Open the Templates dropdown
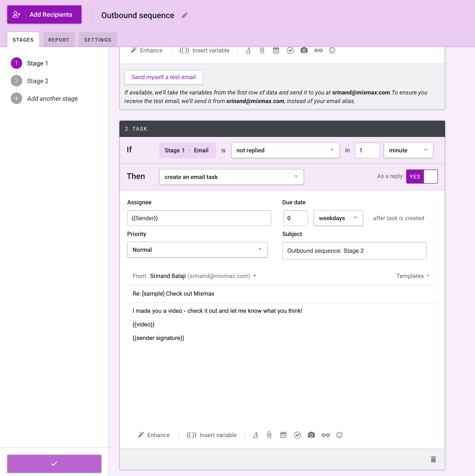 coord(413,276)
